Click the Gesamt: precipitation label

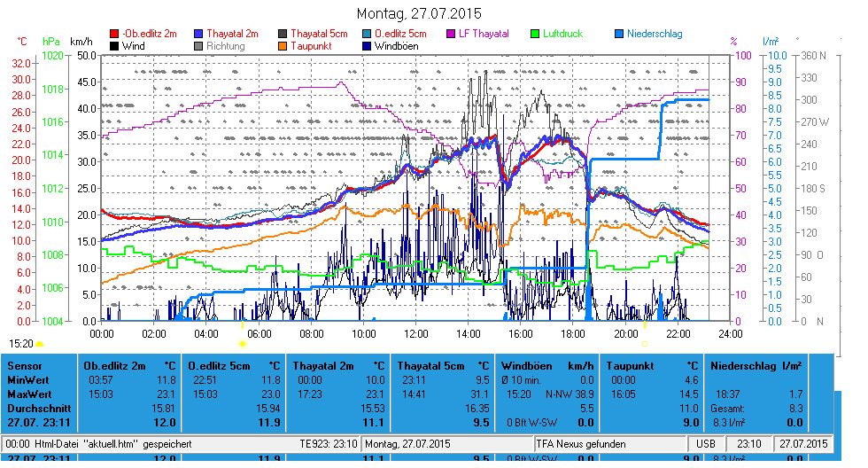(x=727, y=409)
